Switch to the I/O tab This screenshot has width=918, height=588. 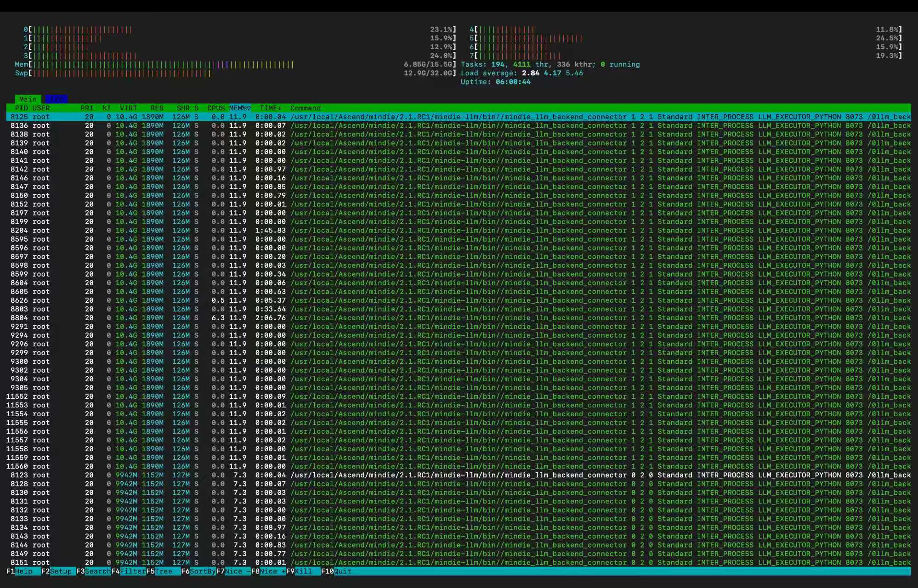pos(56,99)
